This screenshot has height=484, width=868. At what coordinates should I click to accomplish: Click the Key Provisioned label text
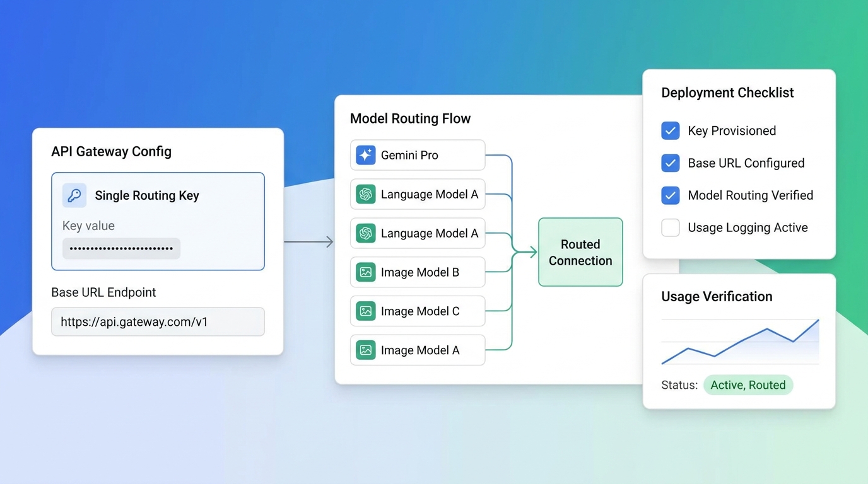click(732, 130)
